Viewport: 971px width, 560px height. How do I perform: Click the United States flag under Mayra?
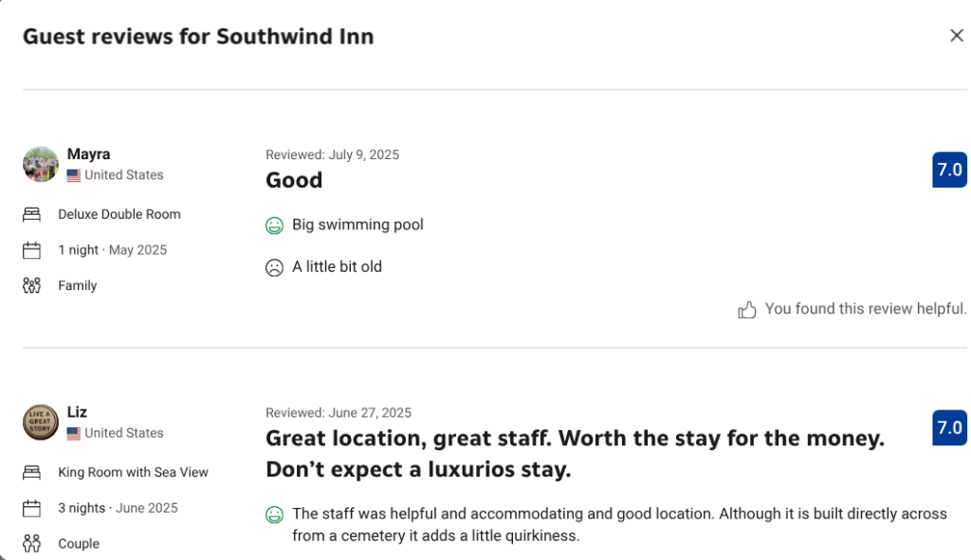click(73, 175)
